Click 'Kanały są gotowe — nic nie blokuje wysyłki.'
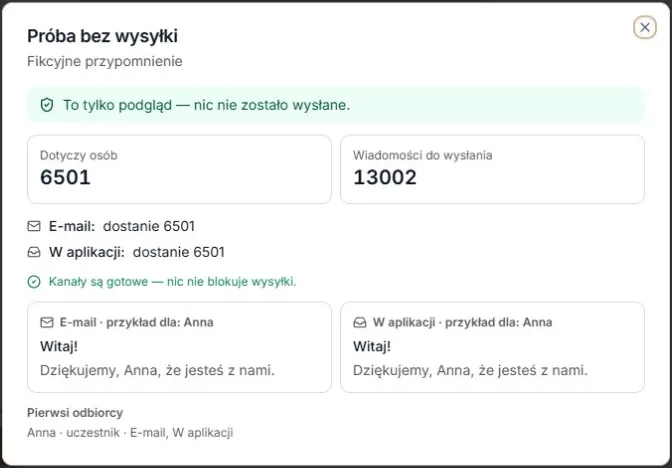Image resolution: width=672 pixels, height=468 pixels. pyautogui.click(x=172, y=282)
